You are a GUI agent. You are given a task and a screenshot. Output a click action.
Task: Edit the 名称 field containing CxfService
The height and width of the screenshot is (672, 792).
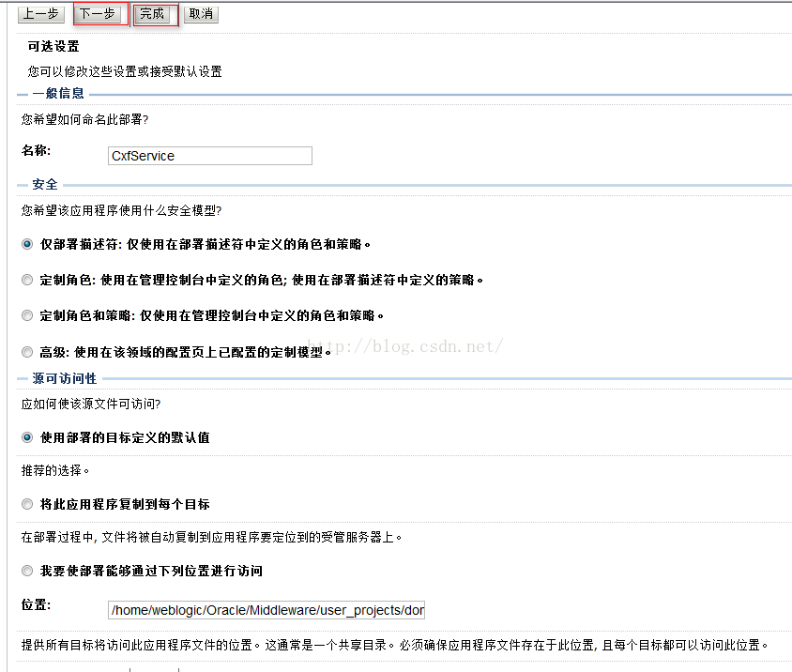tap(210, 156)
